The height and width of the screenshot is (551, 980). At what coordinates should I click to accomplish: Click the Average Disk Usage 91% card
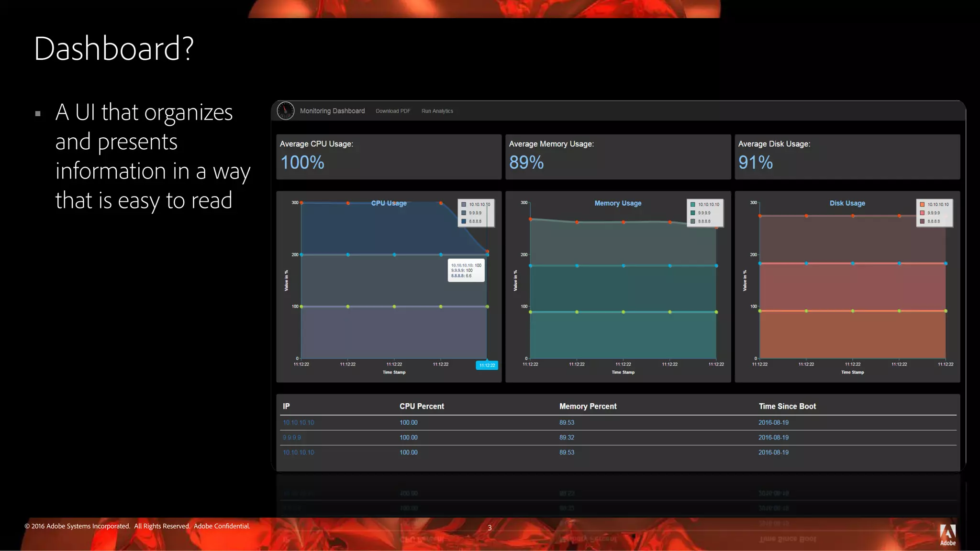point(847,157)
